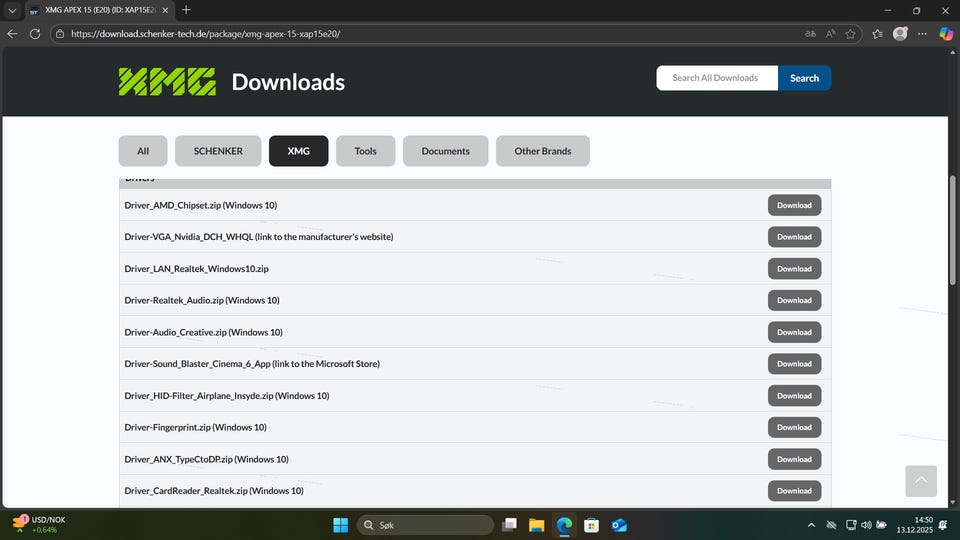Image resolution: width=960 pixels, height=540 pixels.
Task: Download Sound Blaster Cinema 6 App
Action: click(x=795, y=364)
